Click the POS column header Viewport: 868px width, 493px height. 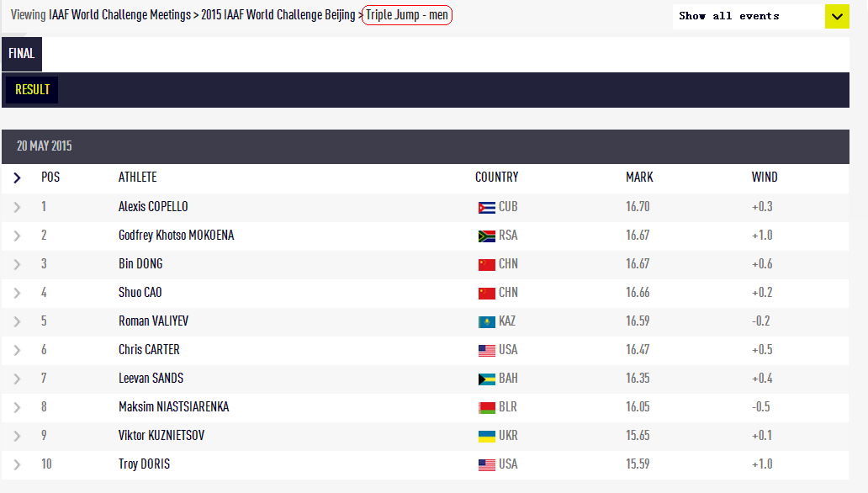coord(50,178)
